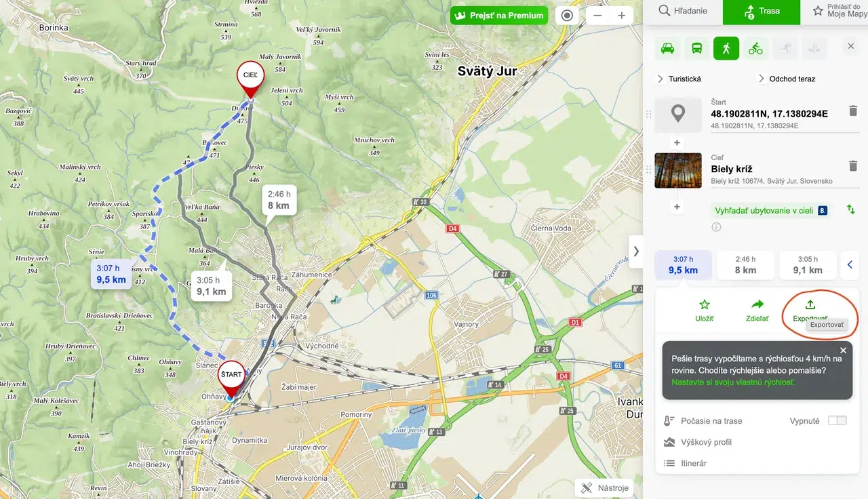Switch to the Hľadanie tab
The image size is (868, 499).
pyautogui.click(x=683, y=12)
